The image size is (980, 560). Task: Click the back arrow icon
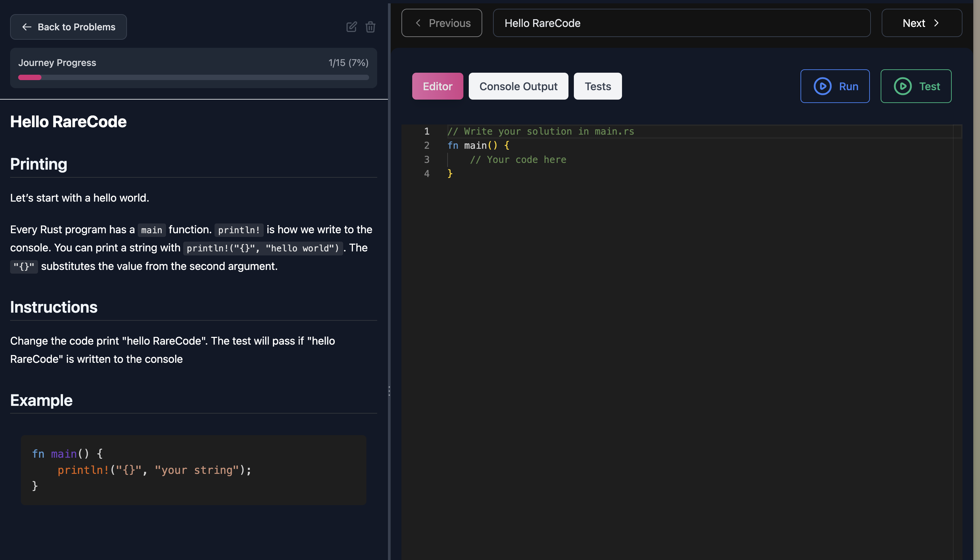(x=27, y=27)
